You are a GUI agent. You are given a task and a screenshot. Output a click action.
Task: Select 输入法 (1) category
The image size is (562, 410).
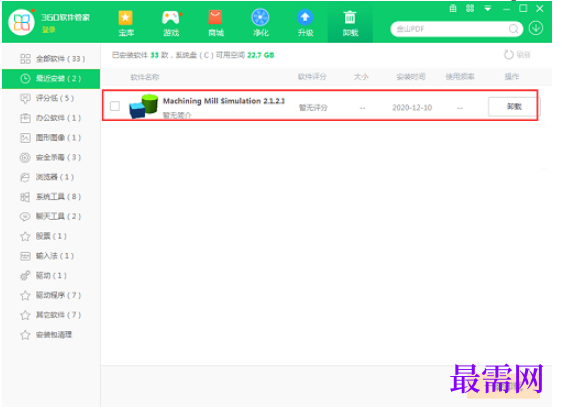[x=51, y=256]
